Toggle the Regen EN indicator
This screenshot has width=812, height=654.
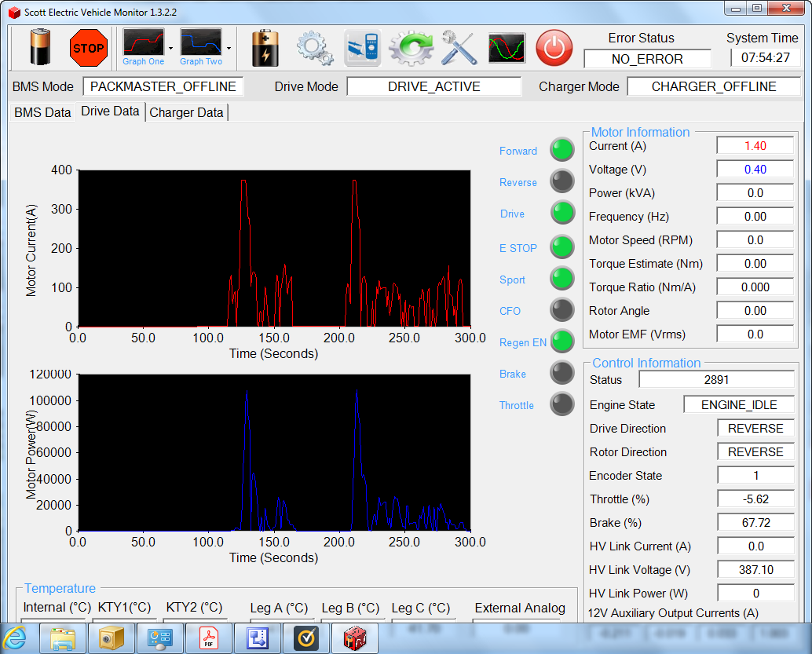pos(562,341)
